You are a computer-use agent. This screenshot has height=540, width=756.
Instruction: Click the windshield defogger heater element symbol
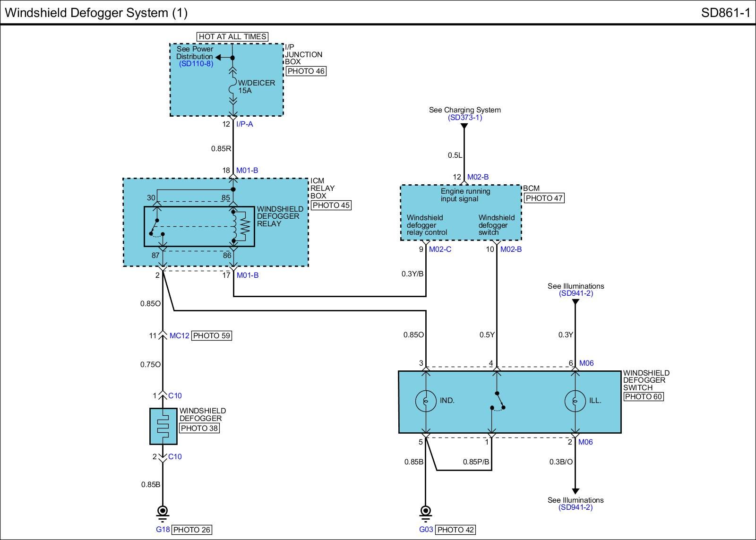coord(163,426)
